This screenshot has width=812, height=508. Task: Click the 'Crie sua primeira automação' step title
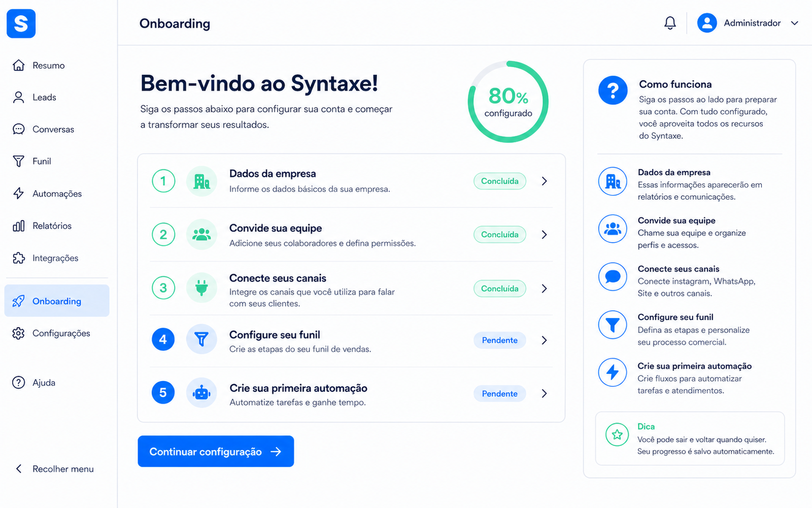[298, 388]
